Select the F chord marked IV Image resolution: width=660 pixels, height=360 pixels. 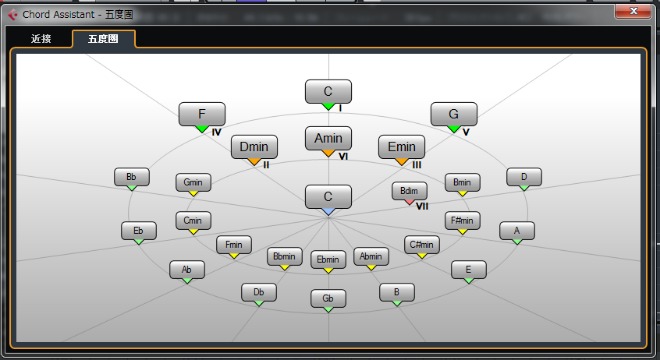coord(202,114)
